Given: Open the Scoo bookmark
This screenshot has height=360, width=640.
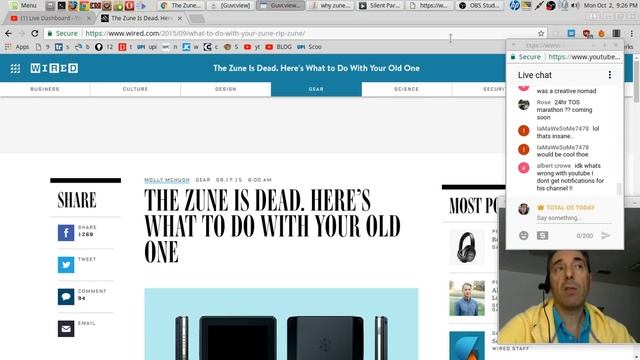Looking at the screenshot, I should pos(309,47).
